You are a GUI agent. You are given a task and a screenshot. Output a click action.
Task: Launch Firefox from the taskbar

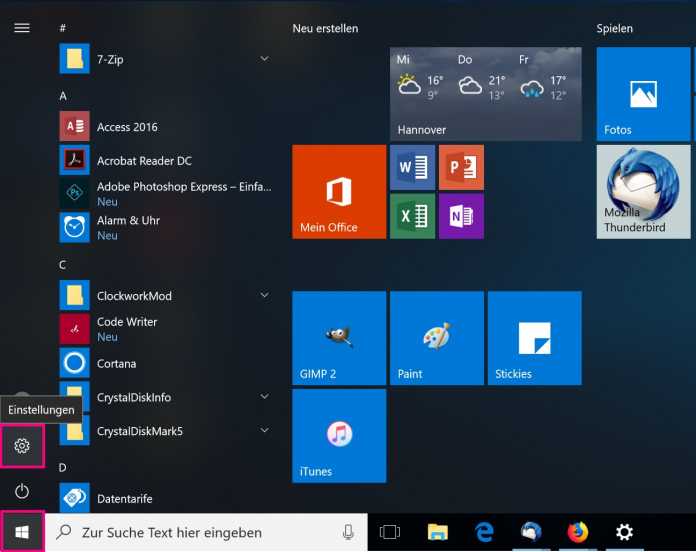coord(578,532)
